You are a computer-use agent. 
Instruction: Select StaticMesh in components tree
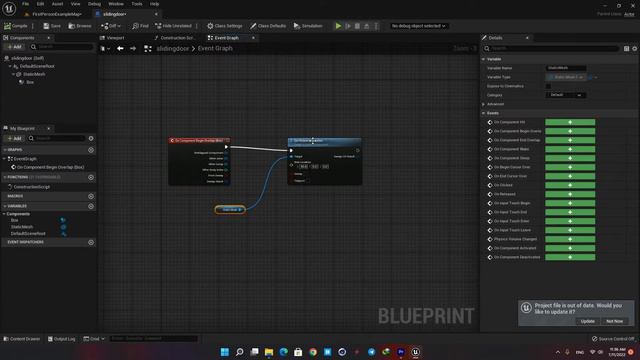[34, 74]
